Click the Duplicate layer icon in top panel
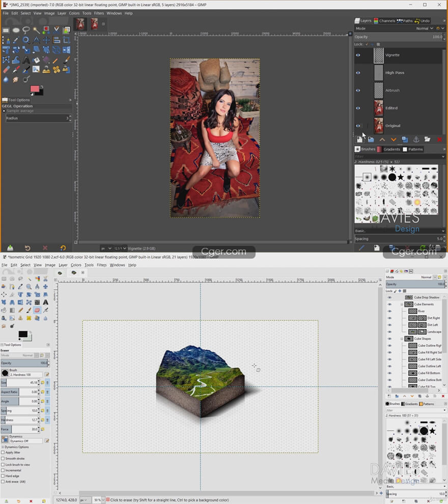Image resolution: width=448 pixels, height=504 pixels. 405,139
